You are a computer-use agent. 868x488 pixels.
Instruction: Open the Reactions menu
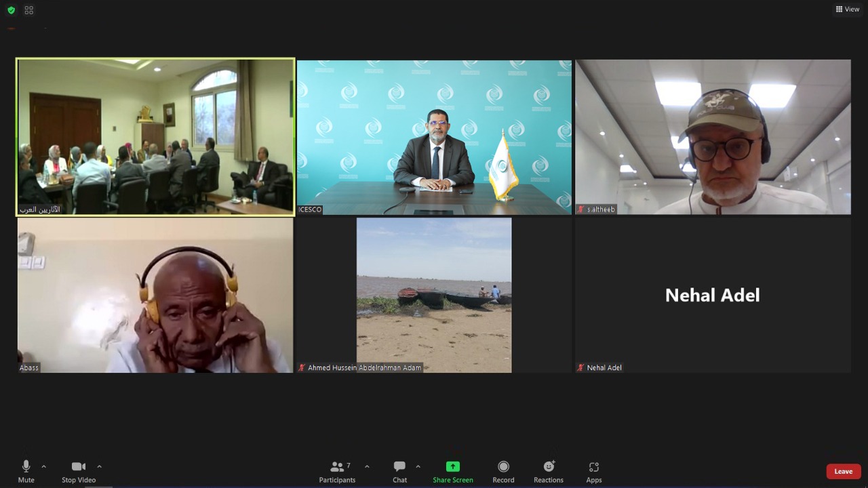click(x=549, y=472)
